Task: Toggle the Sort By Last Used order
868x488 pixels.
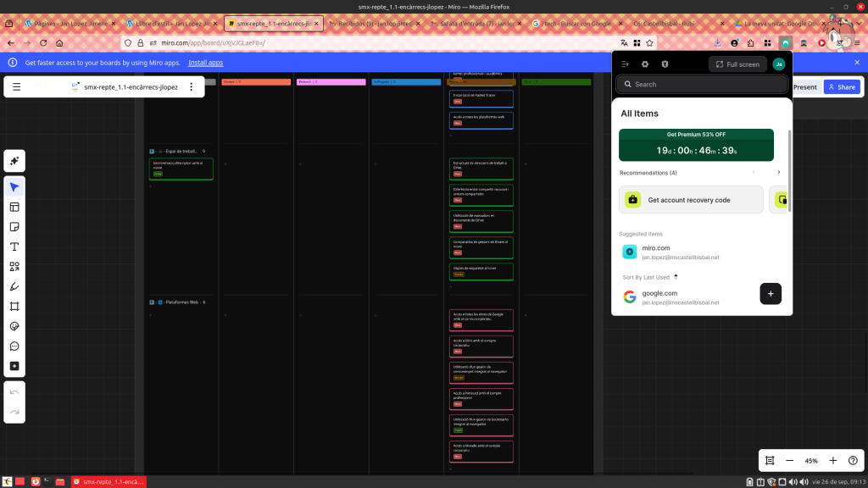Action: (676, 277)
